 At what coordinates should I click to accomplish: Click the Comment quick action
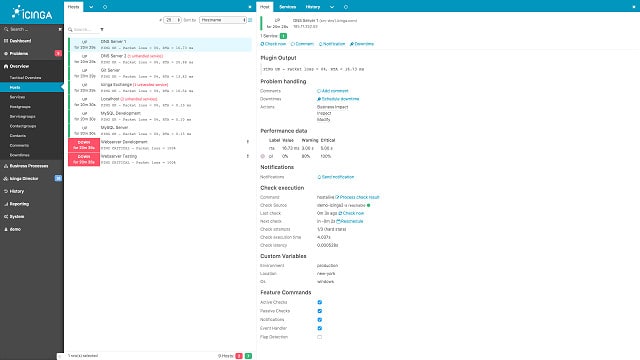(302, 44)
